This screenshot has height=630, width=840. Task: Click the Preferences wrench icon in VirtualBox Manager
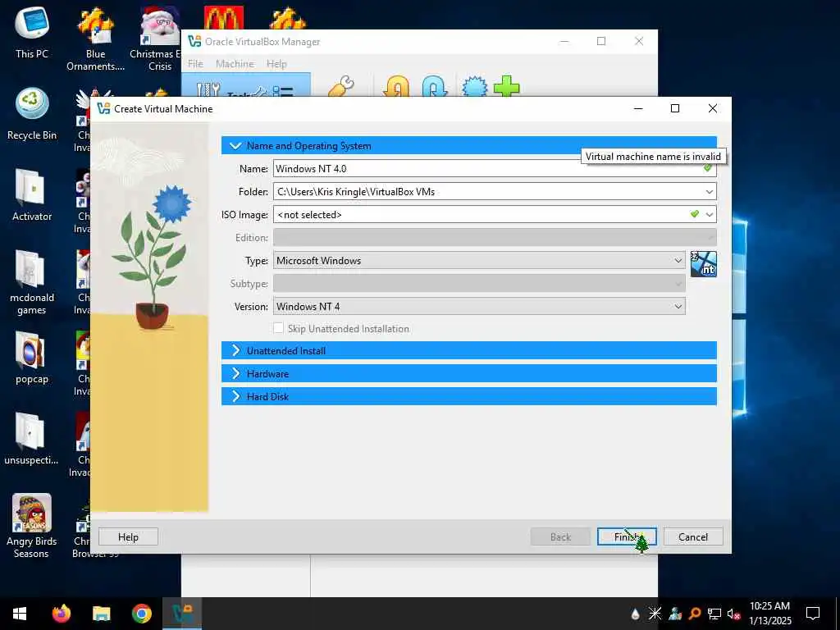(x=341, y=86)
